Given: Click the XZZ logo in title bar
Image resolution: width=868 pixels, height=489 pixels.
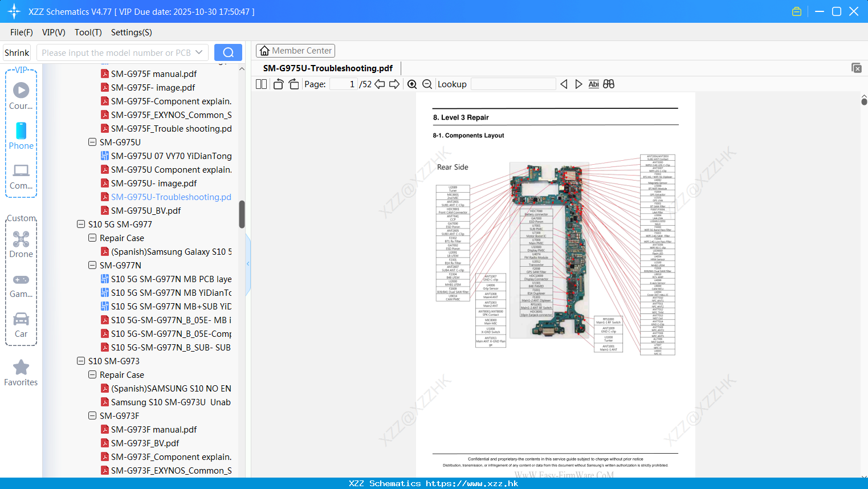Looking at the screenshot, I should coord(14,11).
